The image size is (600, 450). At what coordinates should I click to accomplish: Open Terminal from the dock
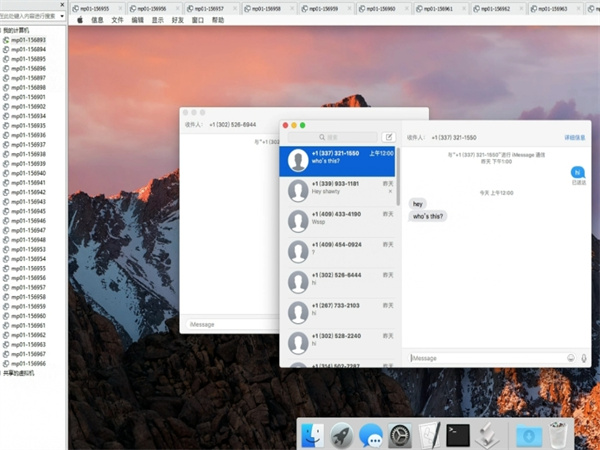tap(458, 435)
